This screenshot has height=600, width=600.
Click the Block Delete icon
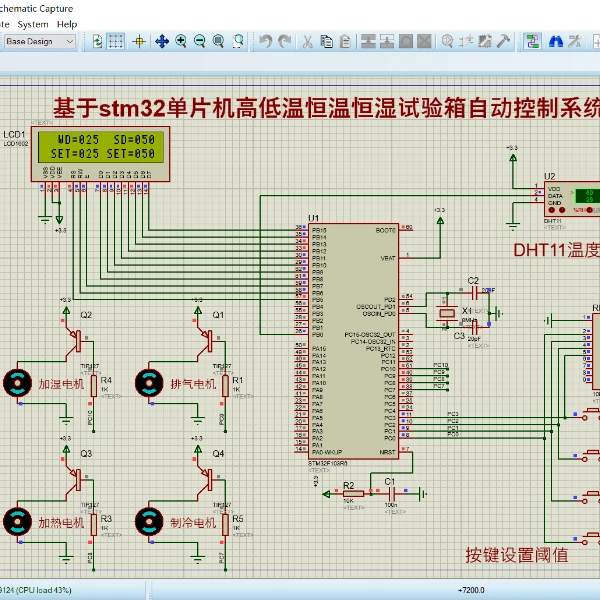(x=424, y=41)
